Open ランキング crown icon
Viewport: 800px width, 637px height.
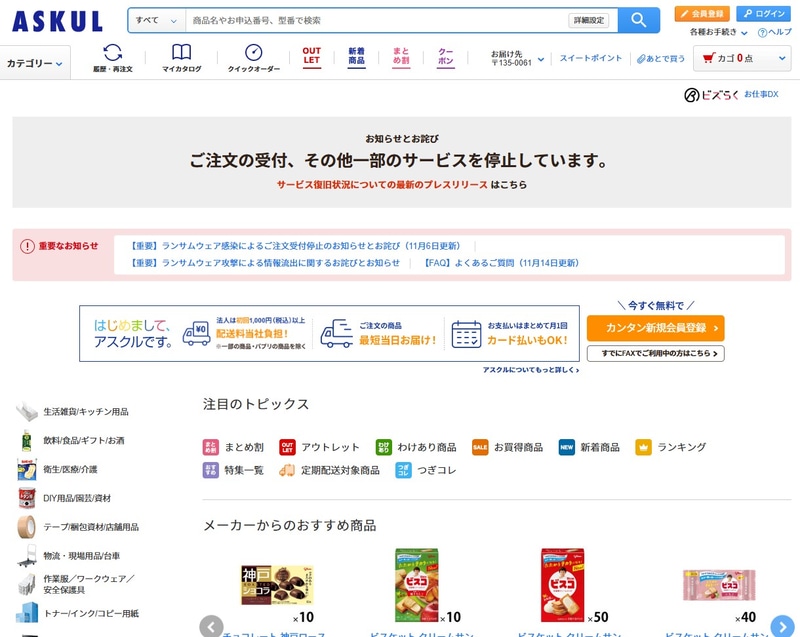click(x=643, y=447)
